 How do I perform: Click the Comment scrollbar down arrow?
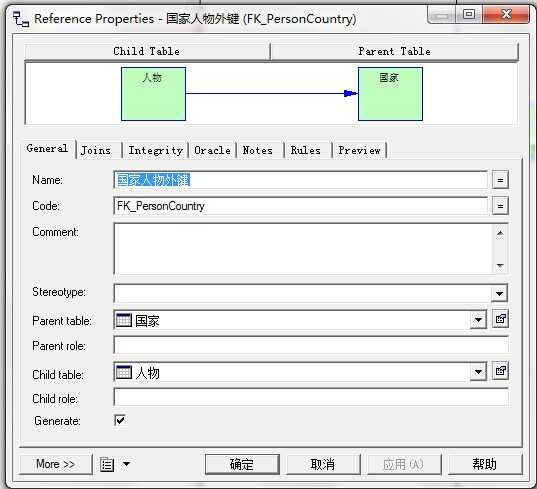pos(500,265)
